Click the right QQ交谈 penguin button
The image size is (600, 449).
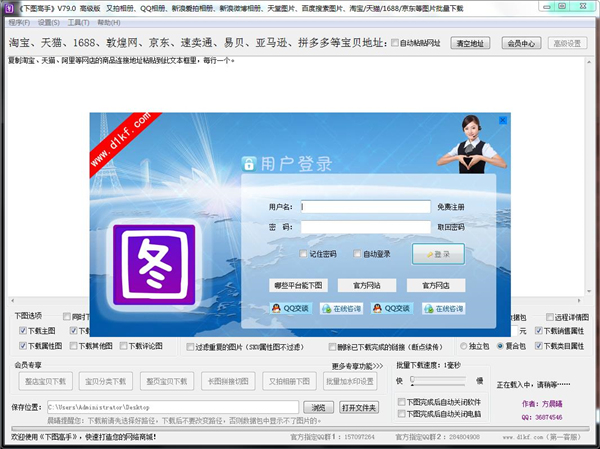[391, 308]
